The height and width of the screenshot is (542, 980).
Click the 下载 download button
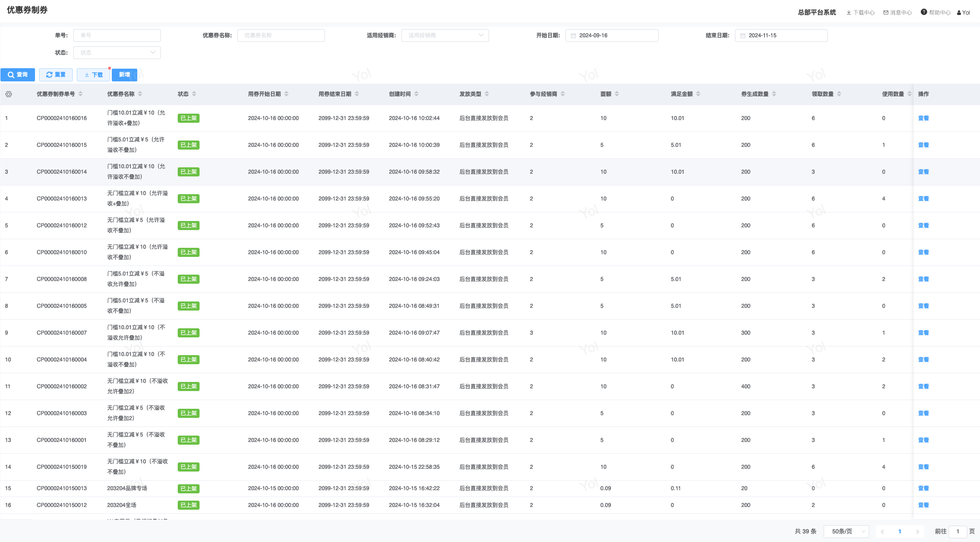94,75
